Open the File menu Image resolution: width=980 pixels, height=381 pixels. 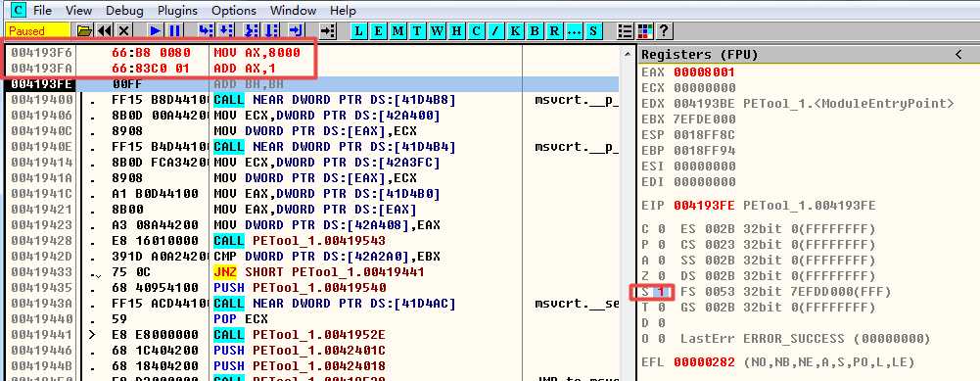click(x=42, y=11)
